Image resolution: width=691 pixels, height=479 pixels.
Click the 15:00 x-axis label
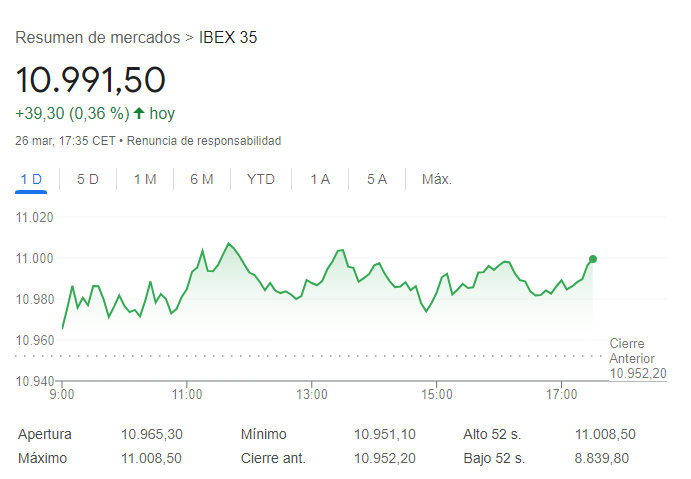point(437,394)
